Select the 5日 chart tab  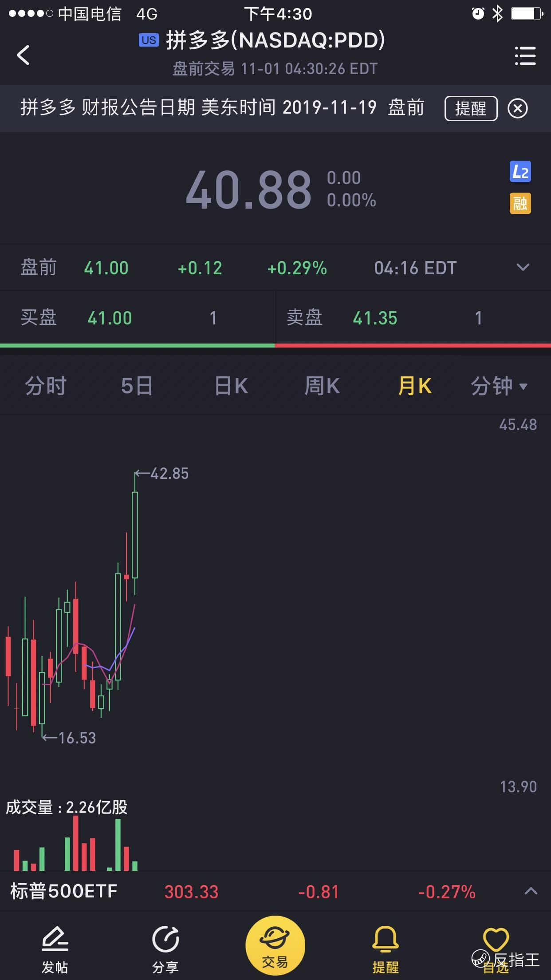point(137,386)
